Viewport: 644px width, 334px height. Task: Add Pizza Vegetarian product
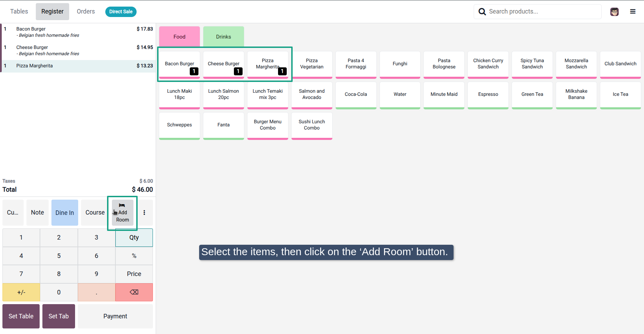click(312, 65)
